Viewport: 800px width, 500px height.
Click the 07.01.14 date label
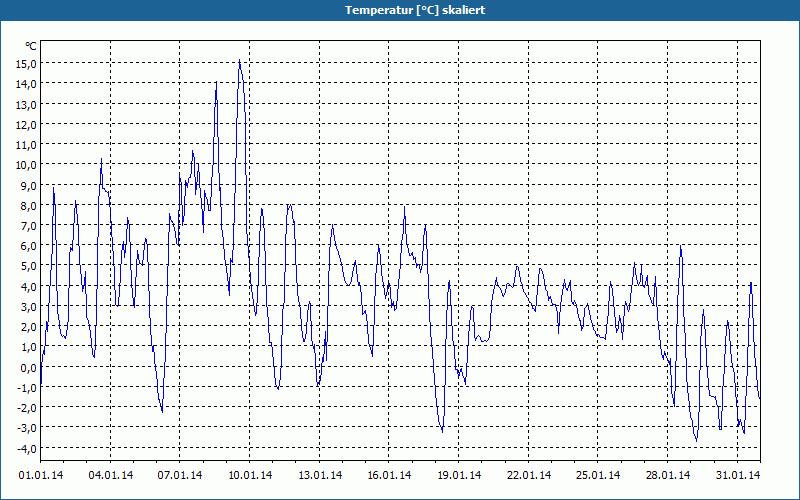pyautogui.click(x=180, y=476)
